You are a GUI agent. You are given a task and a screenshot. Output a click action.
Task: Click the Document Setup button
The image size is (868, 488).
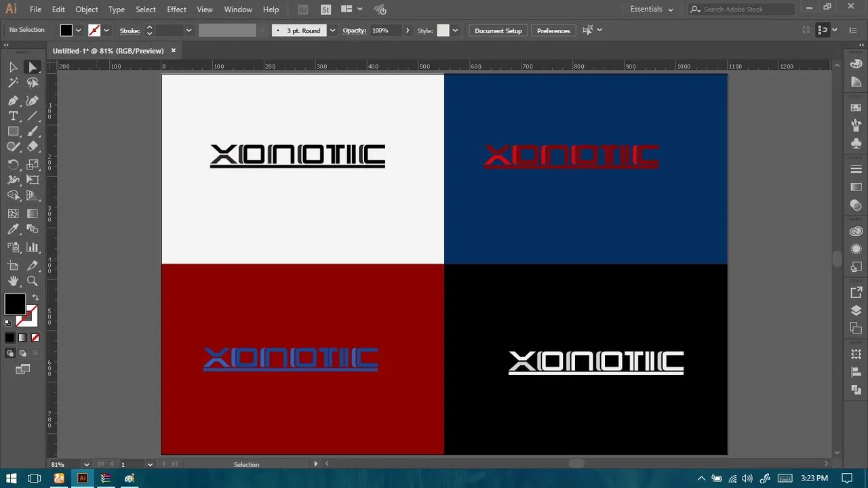(x=498, y=30)
